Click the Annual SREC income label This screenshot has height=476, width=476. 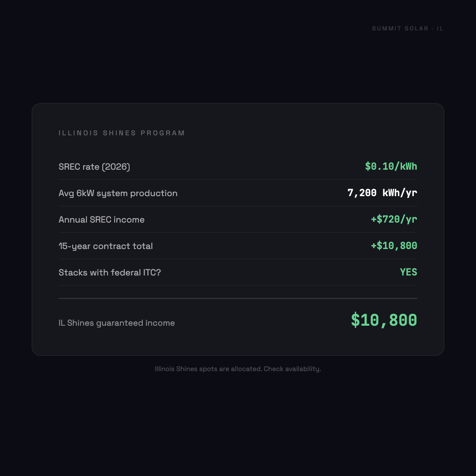click(x=101, y=219)
